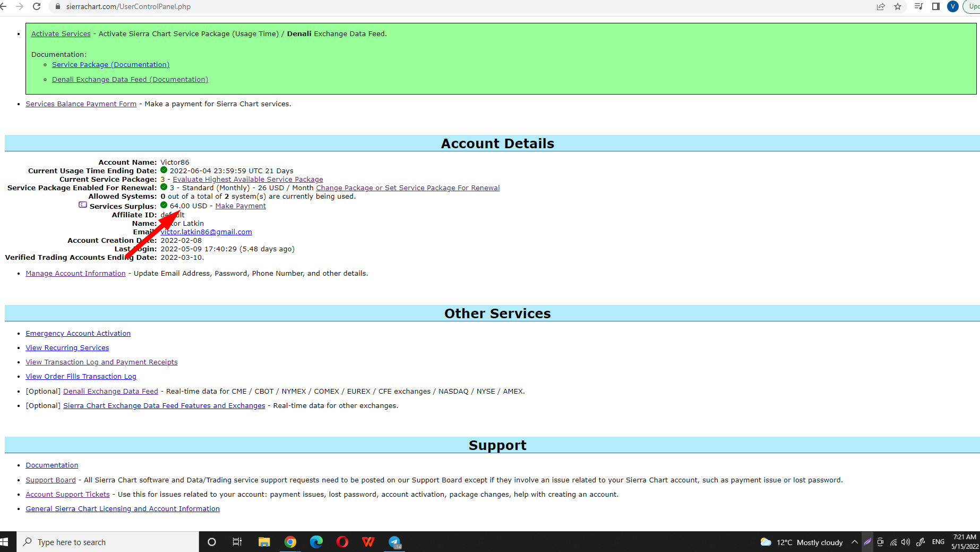Open the Chrome profile avatar V
The width and height of the screenshot is (980, 552).
click(x=953, y=6)
